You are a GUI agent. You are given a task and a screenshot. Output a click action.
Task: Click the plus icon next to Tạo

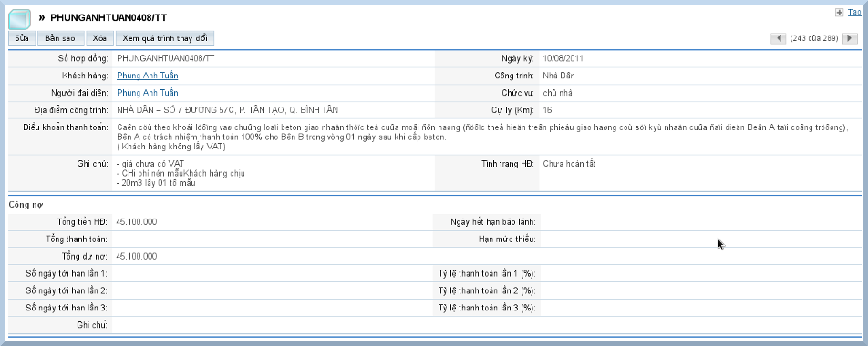[x=839, y=12]
